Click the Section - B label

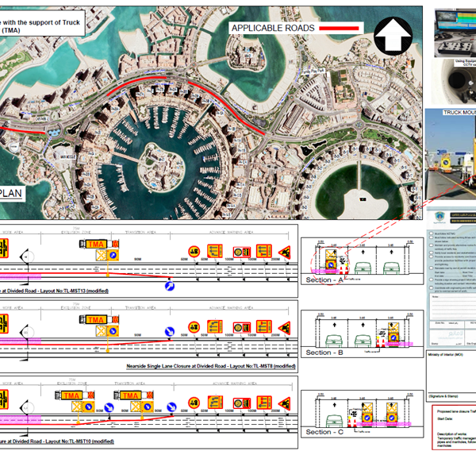[325, 353]
